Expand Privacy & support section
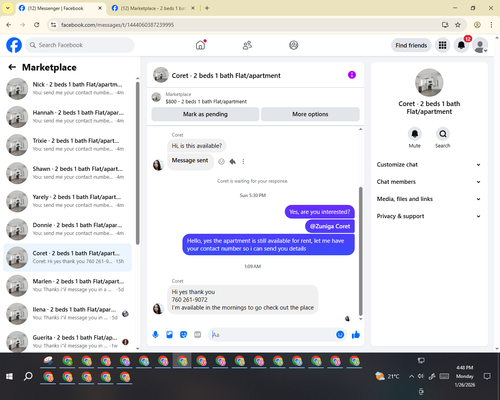 click(x=429, y=216)
